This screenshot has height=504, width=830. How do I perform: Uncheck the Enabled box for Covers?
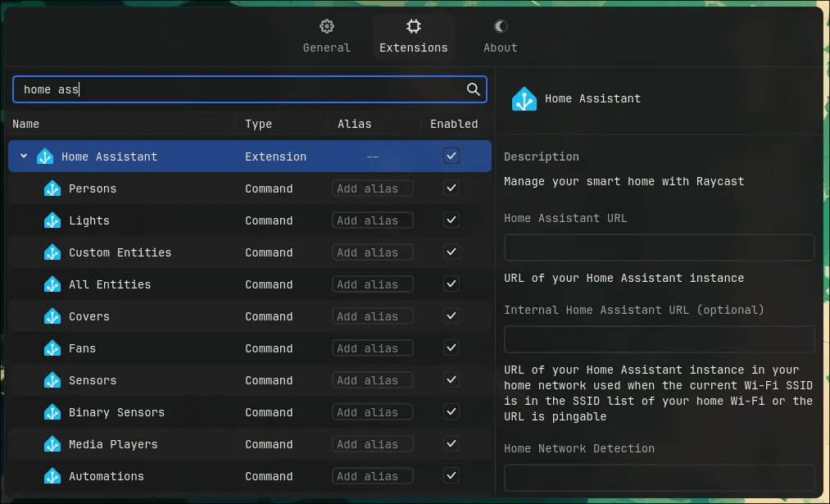click(451, 316)
